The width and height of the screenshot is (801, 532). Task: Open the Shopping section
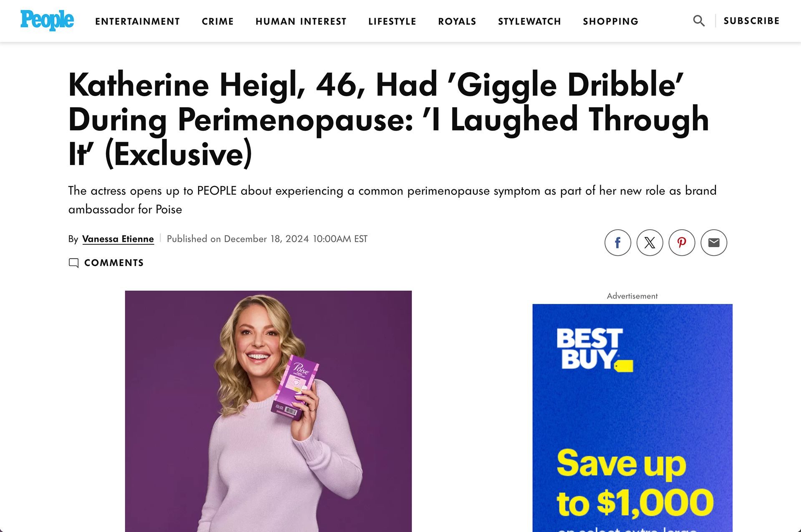click(x=611, y=21)
